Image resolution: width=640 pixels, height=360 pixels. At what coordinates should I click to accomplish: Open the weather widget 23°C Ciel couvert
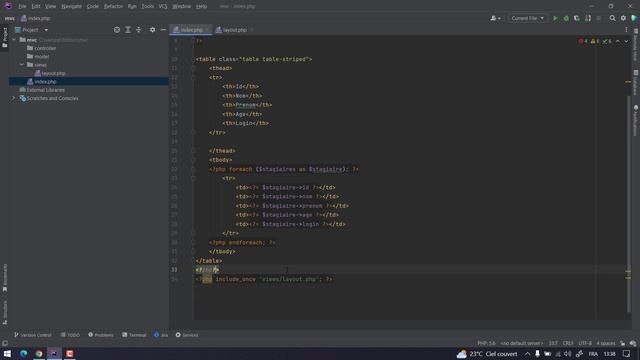(x=487, y=354)
